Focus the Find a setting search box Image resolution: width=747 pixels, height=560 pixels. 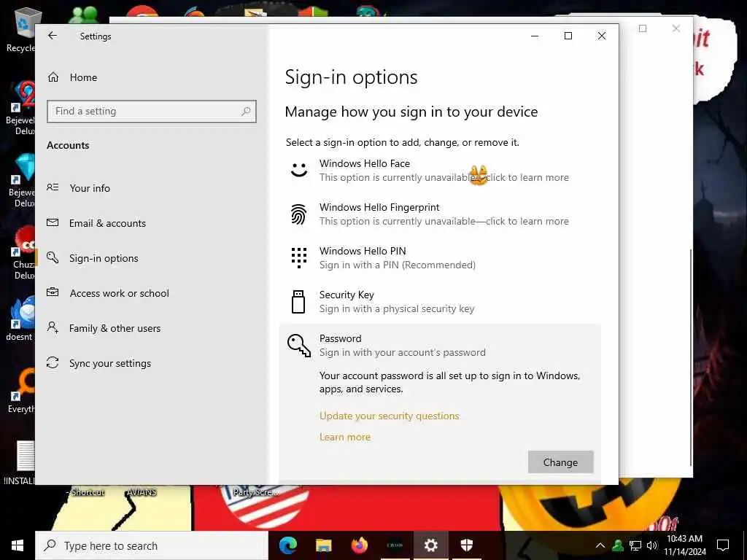pyautogui.click(x=152, y=112)
